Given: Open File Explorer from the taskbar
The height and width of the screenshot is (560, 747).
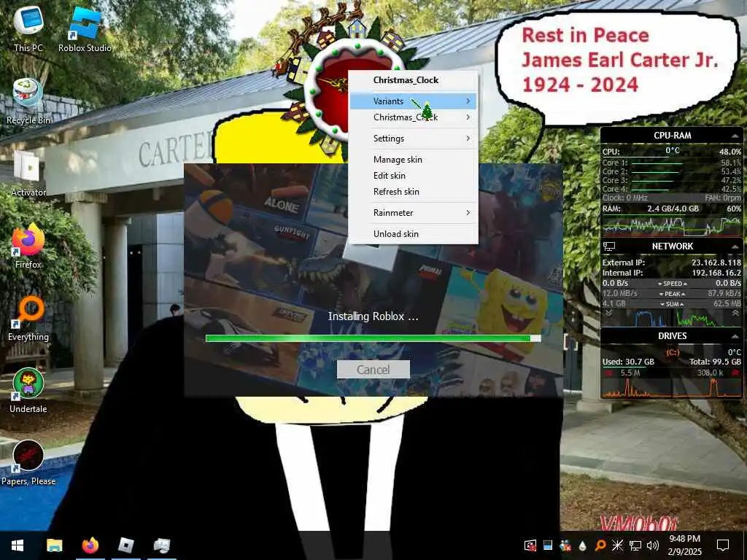Looking at the screenshot, I should point(54,545).
